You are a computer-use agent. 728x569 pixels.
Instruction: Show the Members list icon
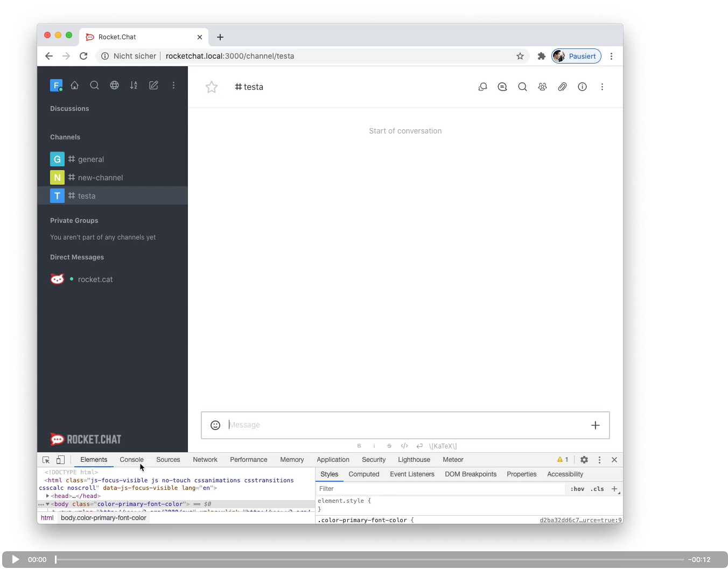click(542, 87)
